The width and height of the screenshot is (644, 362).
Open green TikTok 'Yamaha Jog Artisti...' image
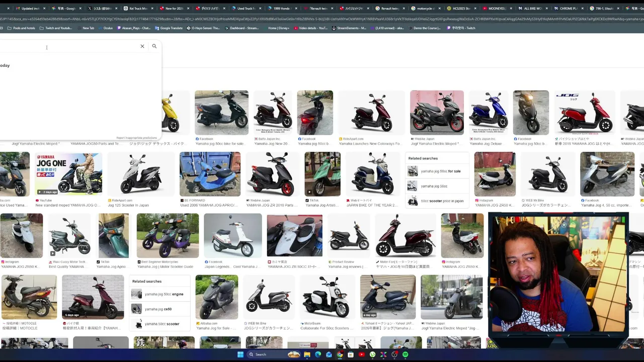[323, 174]
